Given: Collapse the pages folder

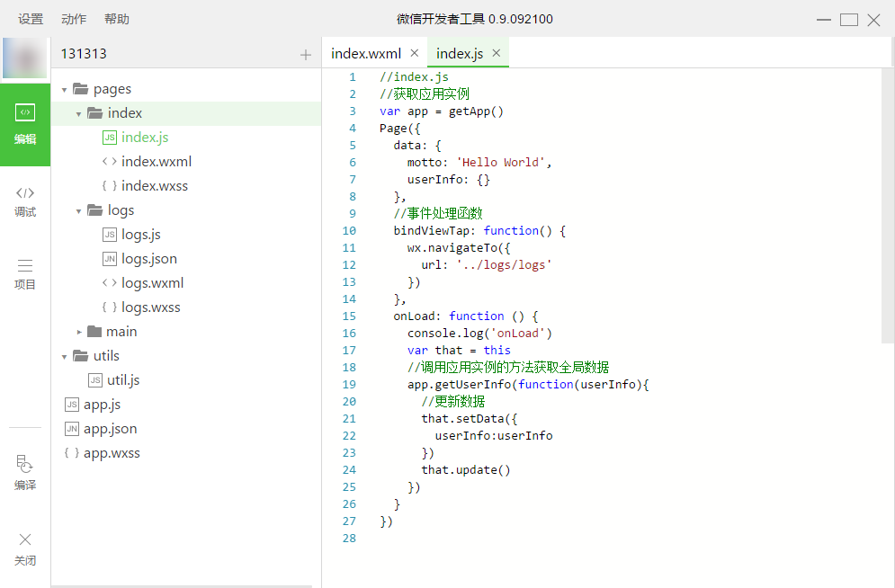Looking at the screenshot, I should 65,89.
